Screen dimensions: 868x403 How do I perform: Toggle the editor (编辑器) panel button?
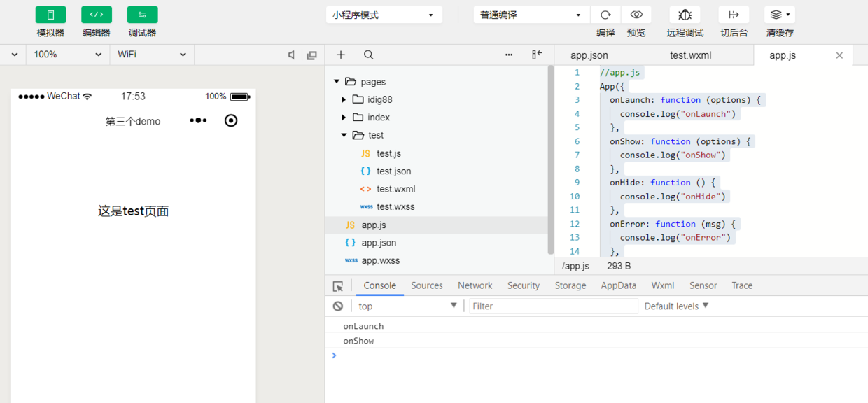click(x=97, y=15)
